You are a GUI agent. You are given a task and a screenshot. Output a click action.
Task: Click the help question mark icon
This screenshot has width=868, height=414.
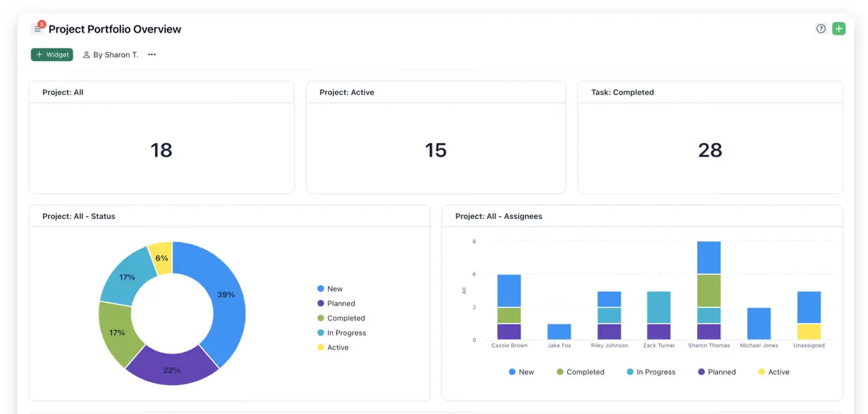pos(821,29)
